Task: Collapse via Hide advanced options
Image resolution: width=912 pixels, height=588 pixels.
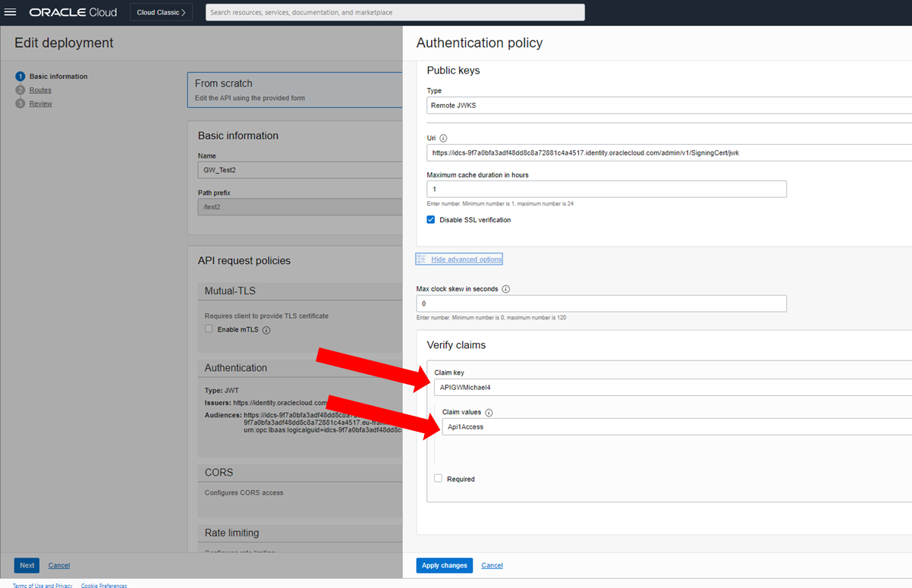Action: tap(466, 259)
